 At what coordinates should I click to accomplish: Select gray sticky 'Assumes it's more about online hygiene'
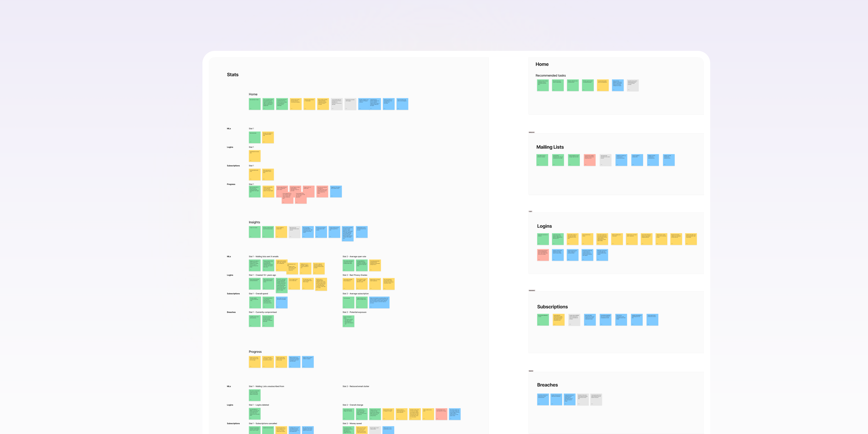tap(350, 104)
